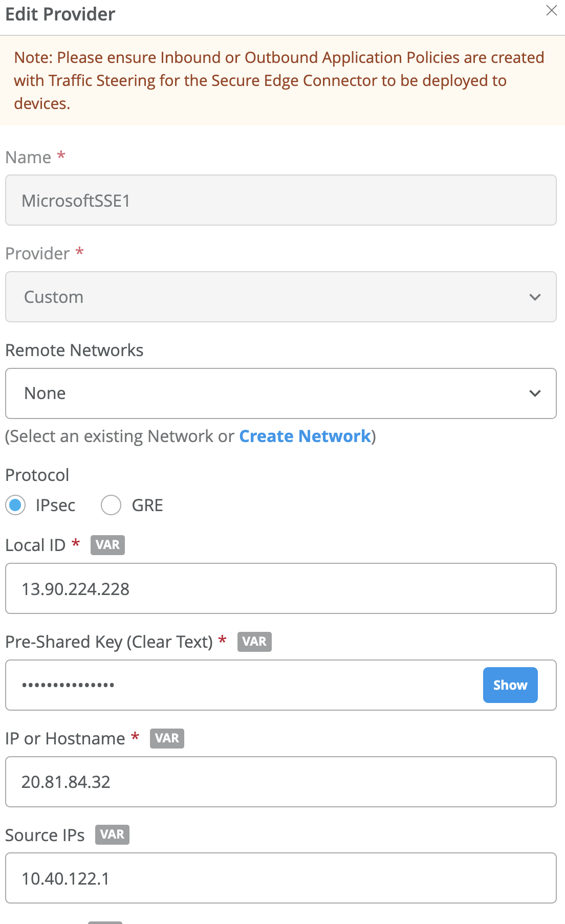
Task: Edit the IP or Hostname field
Action: (280, 782)
